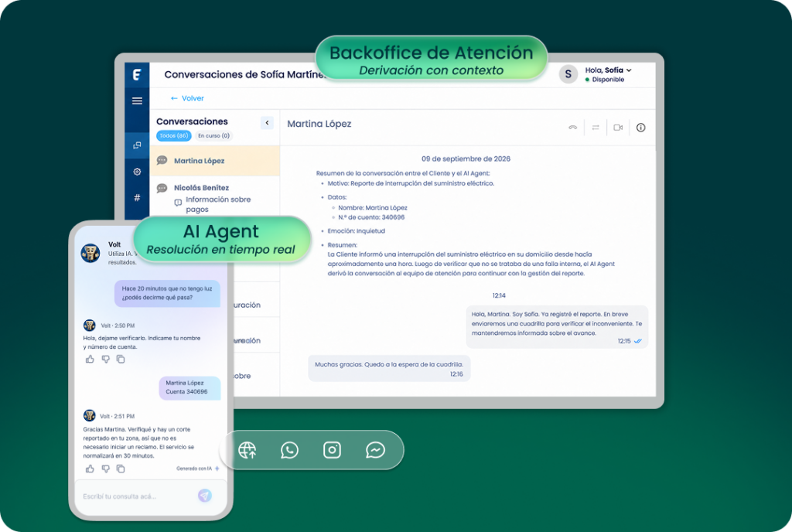Image resolution: width=792 pixels, height=532 pixels.
Task: Select the WhatsApp channel icon
Action: coord(289,450)
